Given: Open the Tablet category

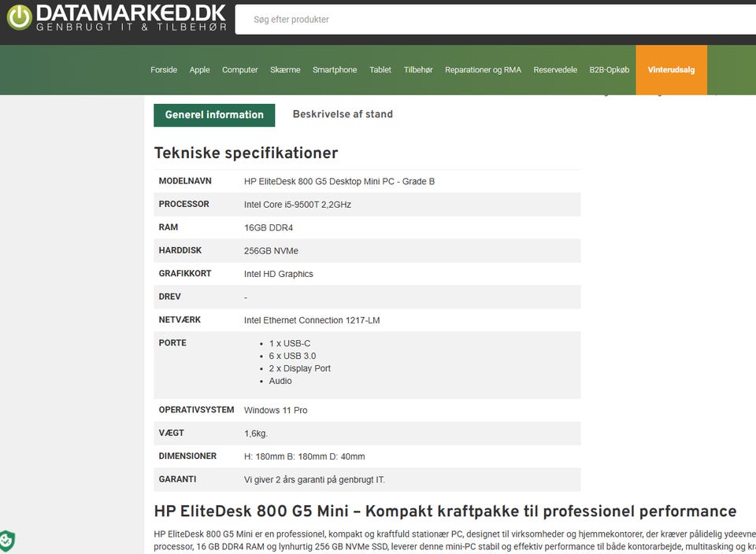Looking at the screenshot, I should point(380,70).
